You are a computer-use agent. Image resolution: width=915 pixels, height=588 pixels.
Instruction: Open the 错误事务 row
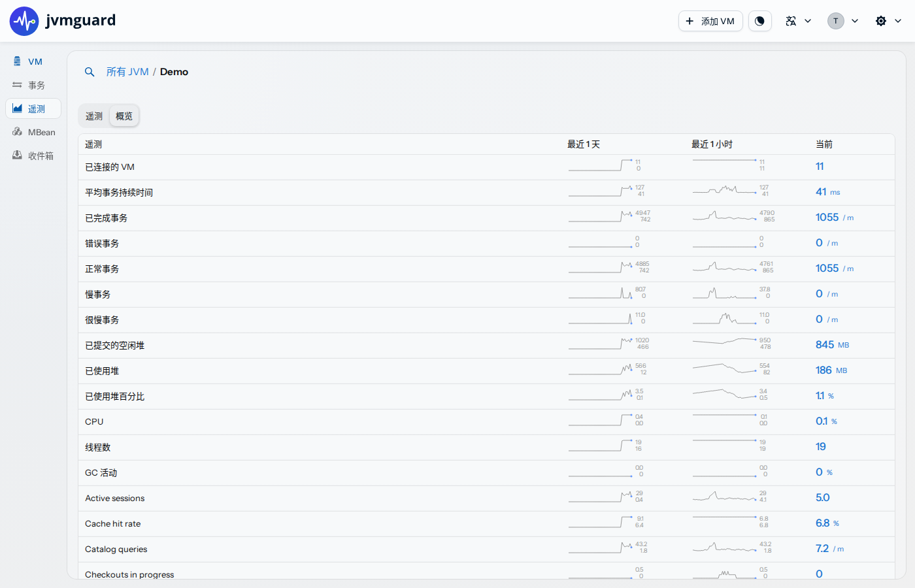tap(487, 244)
